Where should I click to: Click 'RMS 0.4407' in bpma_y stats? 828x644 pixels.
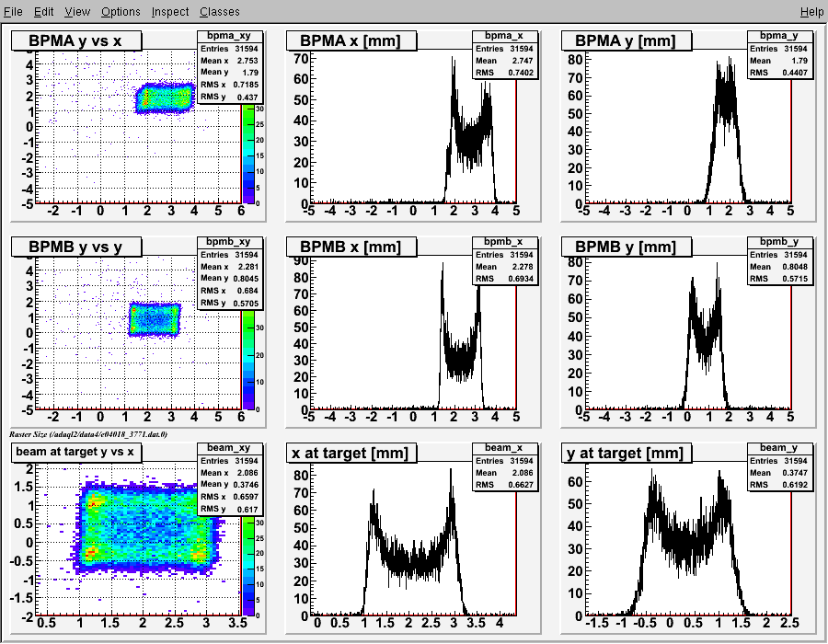click(779, 73)
